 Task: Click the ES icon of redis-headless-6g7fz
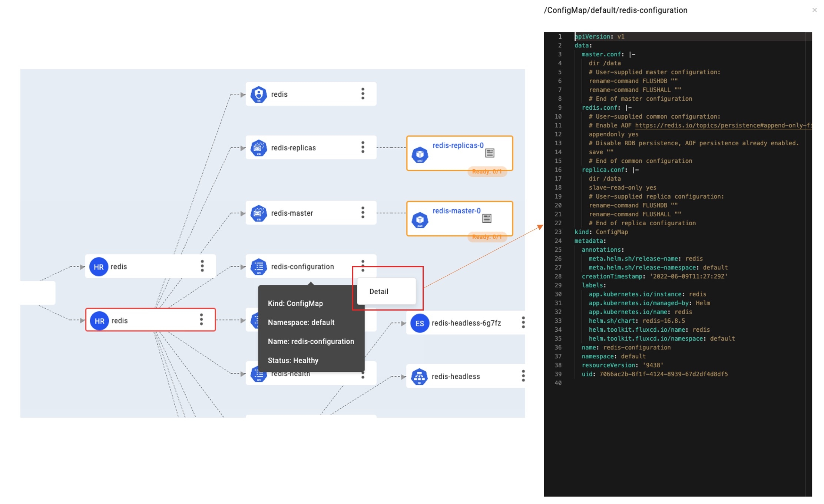click(419, 323)
